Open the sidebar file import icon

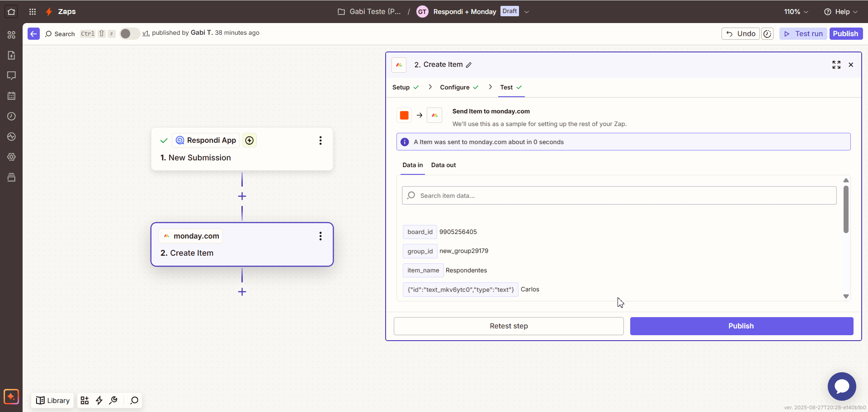click(11, 55)
